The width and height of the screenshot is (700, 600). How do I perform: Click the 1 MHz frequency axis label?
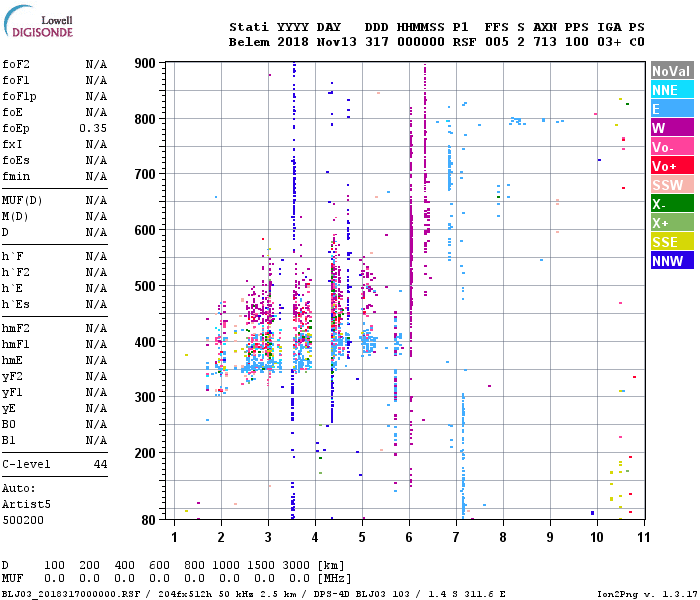174,537
